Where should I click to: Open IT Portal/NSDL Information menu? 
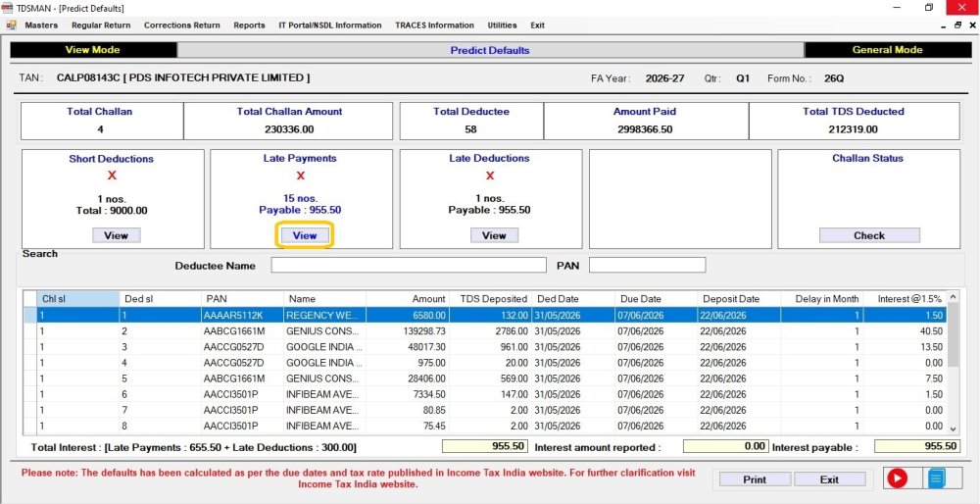click(x=330, y=25)
